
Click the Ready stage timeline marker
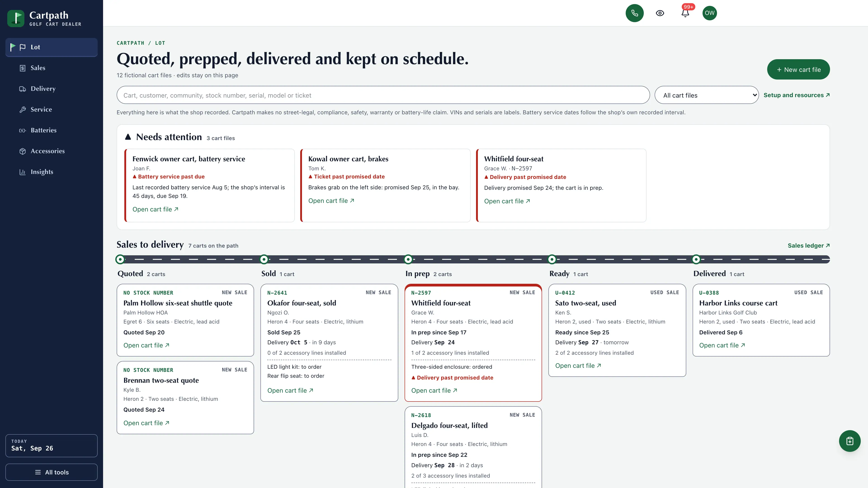coord(552,259)
